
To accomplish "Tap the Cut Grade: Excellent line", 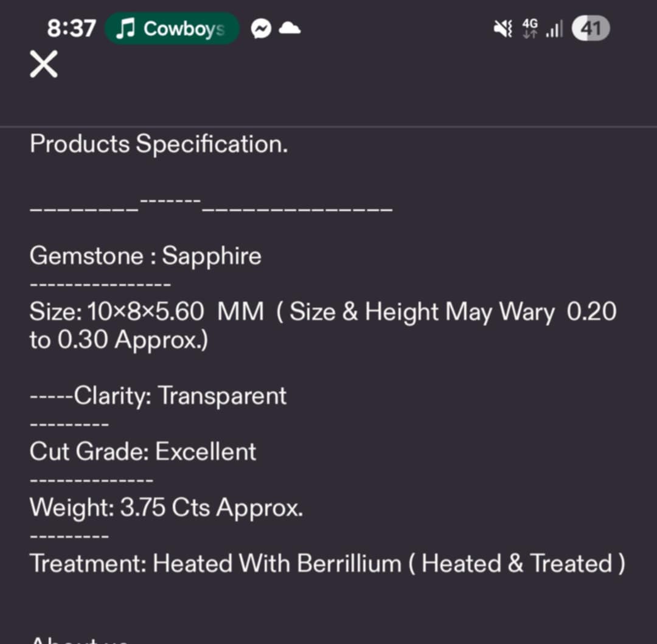I will coord(143,452).
